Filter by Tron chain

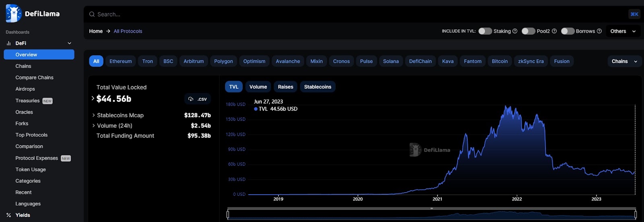[148, 61]
